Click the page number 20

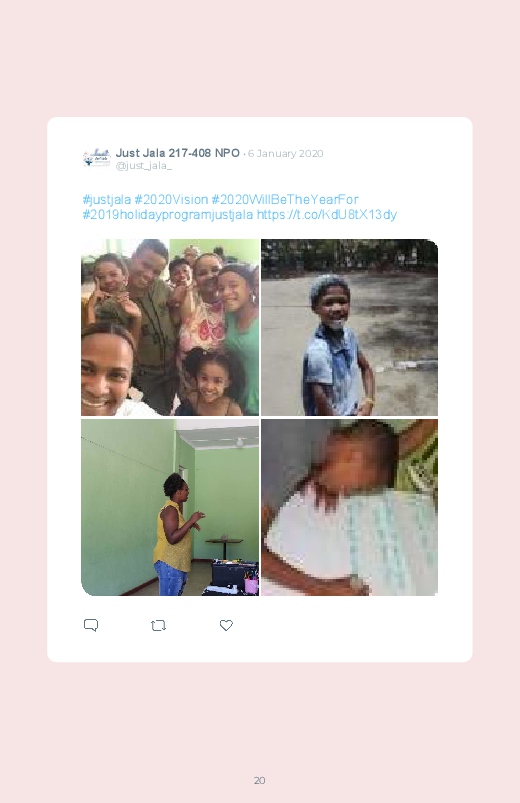pos(260,780)
